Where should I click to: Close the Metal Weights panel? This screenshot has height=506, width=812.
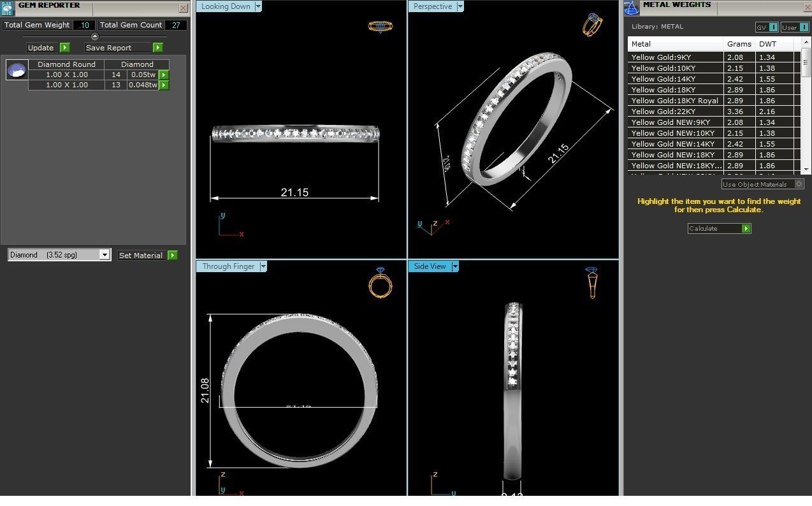(x=806, y=8)
